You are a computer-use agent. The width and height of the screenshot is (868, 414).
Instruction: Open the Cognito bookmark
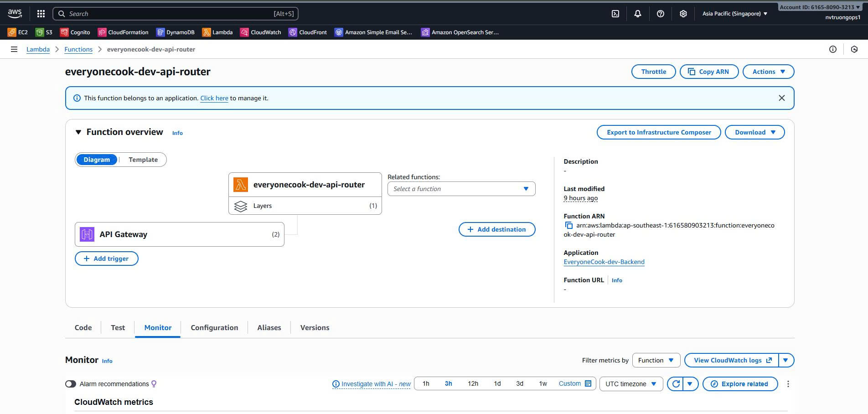coord(75,32)
